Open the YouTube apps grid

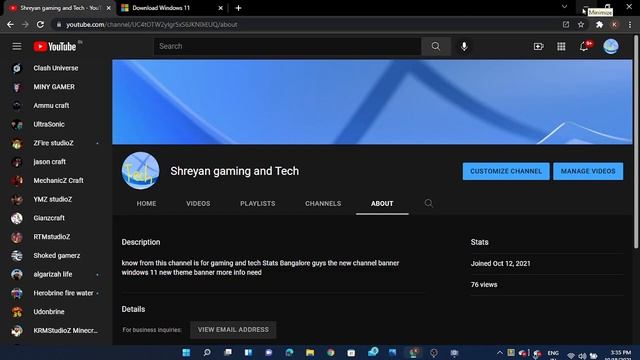pos(561,47)
